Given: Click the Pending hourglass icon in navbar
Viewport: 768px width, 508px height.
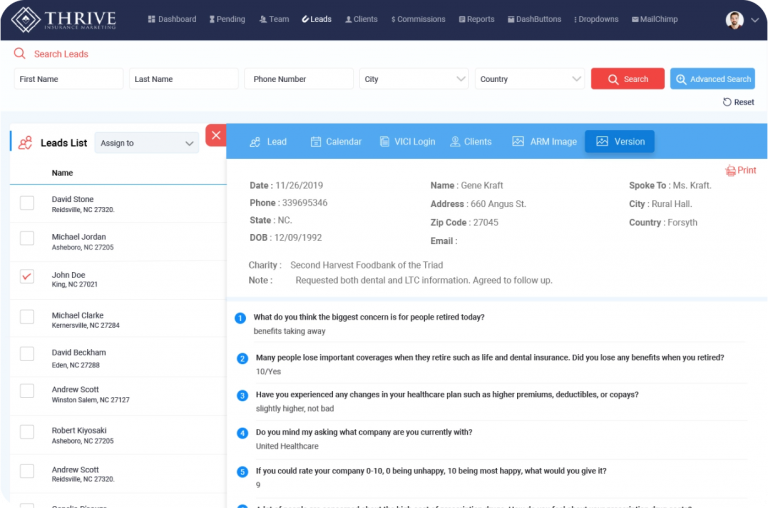Looking at the screenshot, I should coord(212,19).
